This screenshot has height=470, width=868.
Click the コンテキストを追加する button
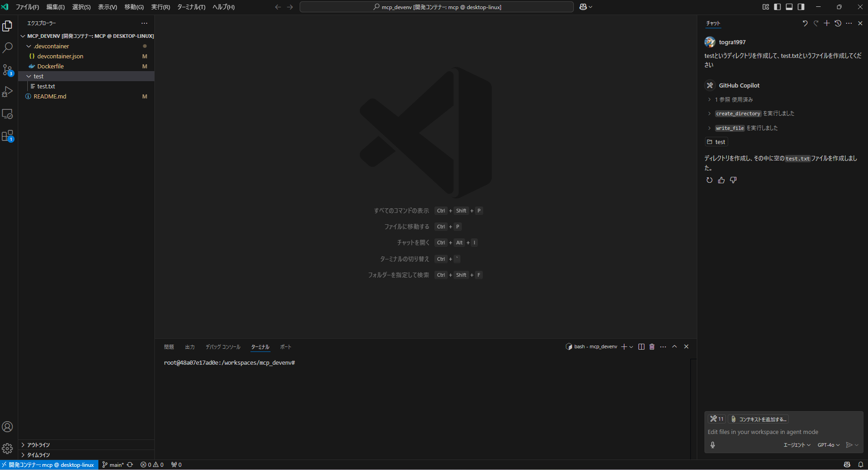click(758, 419)
